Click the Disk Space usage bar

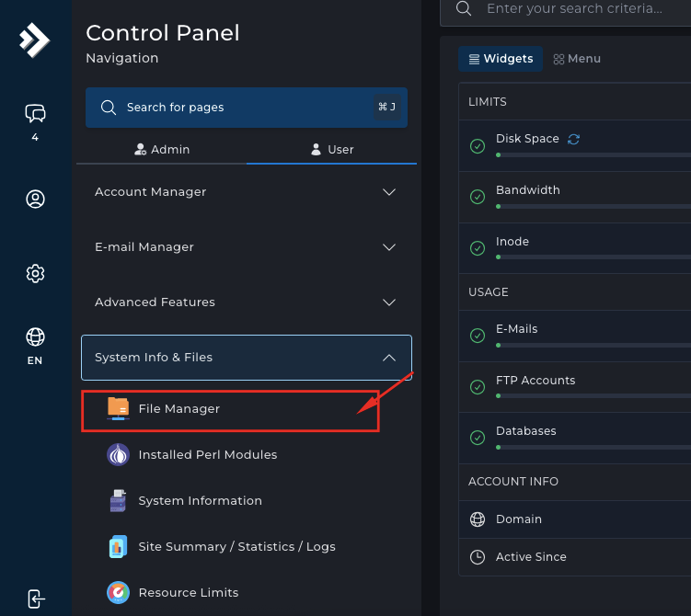pyautogui.click(x=593, y=155)
